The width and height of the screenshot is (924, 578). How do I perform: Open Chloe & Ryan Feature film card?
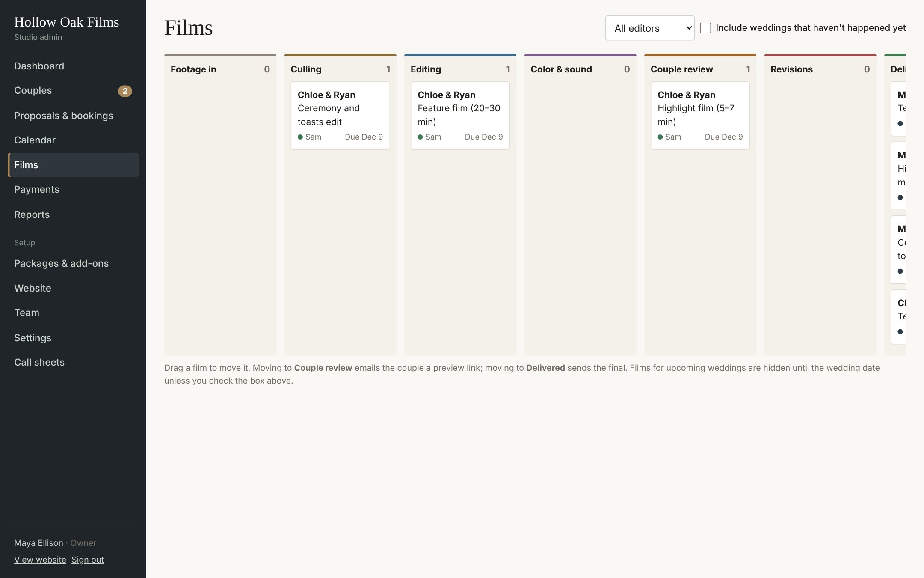pyautogui.click(x=460, y=115)
